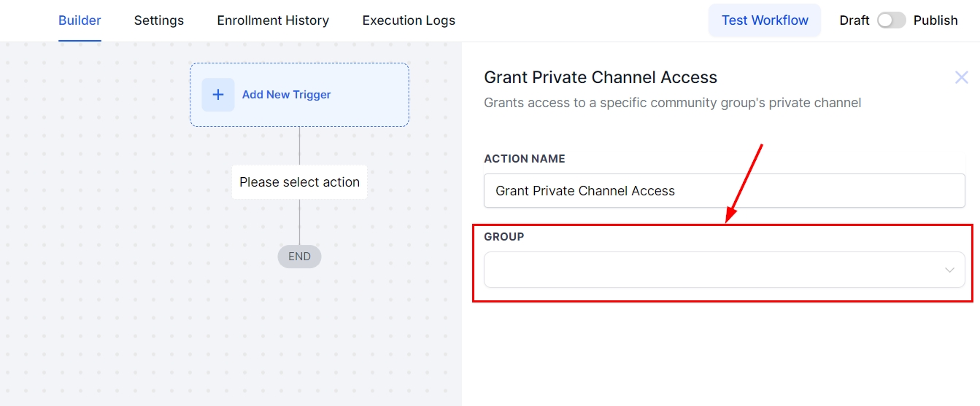Close the Grant Private Channel Access panel
980x406 pixels.
(x=961, y=77)
